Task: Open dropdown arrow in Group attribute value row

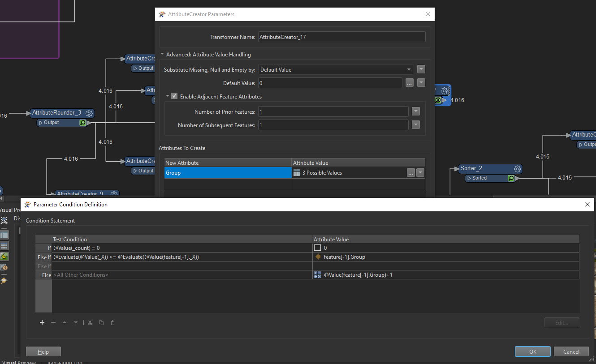Action: tap(420, 173)
